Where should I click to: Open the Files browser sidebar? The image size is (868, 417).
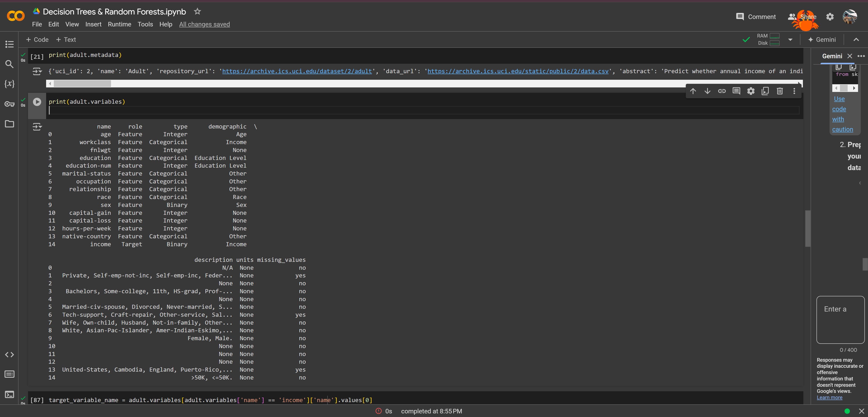(x=9, y=124)
